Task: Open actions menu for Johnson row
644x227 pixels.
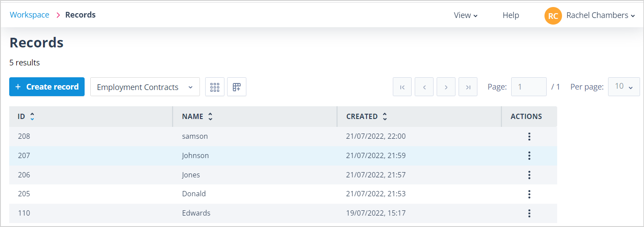Action: point(529,155)
